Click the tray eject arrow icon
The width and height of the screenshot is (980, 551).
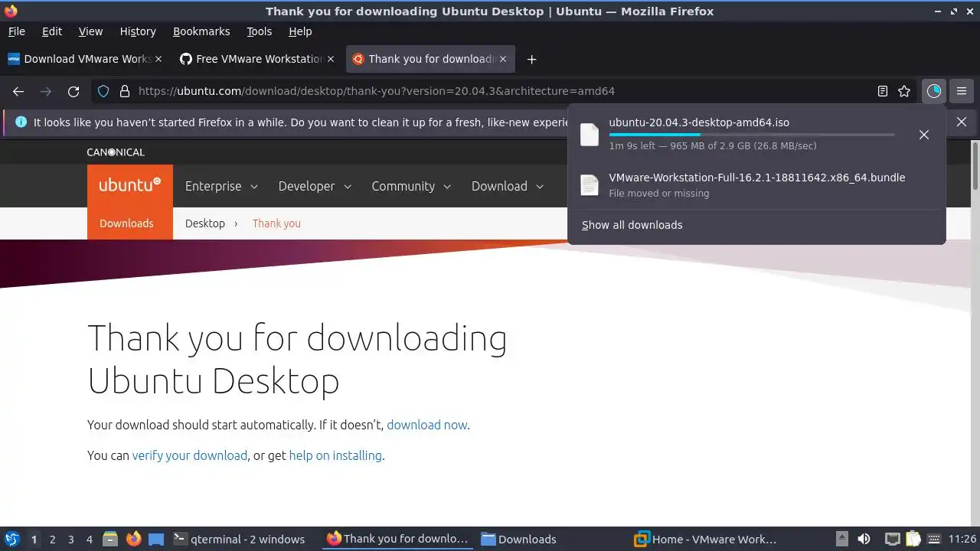841,539
